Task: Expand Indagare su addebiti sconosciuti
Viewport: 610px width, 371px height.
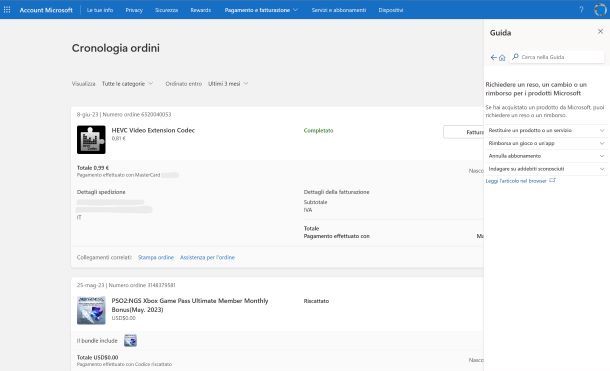Action: pyautogui.click(x=547, y=169)
